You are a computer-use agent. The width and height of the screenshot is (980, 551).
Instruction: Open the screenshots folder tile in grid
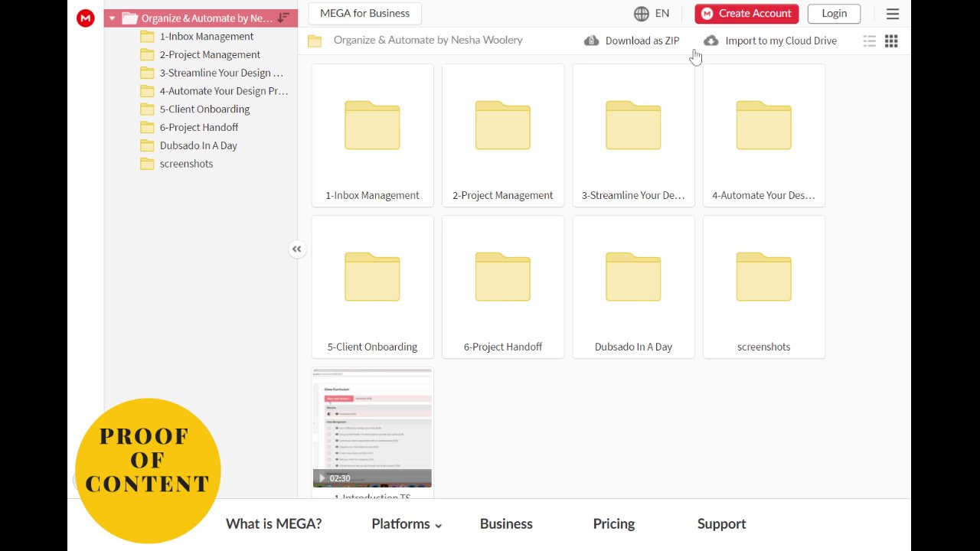(x=764, y=287)
